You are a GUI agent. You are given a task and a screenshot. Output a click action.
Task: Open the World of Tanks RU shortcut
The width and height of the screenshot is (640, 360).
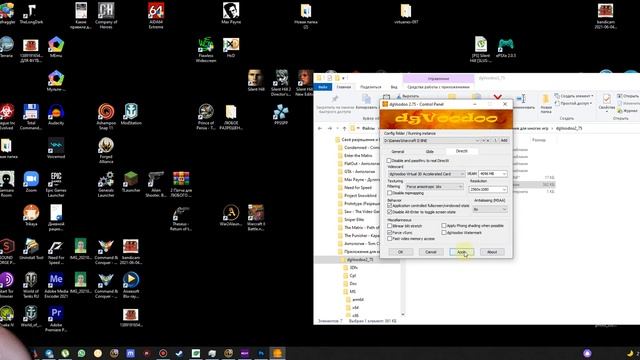pos(31,285)
